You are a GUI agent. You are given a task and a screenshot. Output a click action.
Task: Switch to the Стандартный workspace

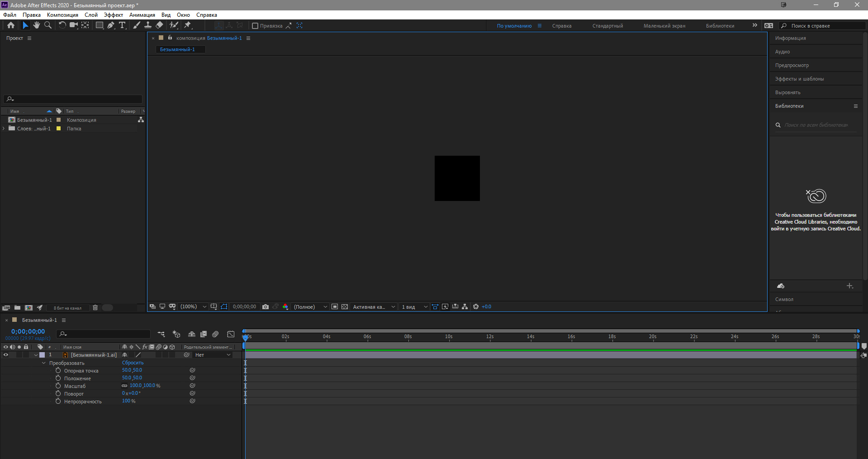point(607,26)
